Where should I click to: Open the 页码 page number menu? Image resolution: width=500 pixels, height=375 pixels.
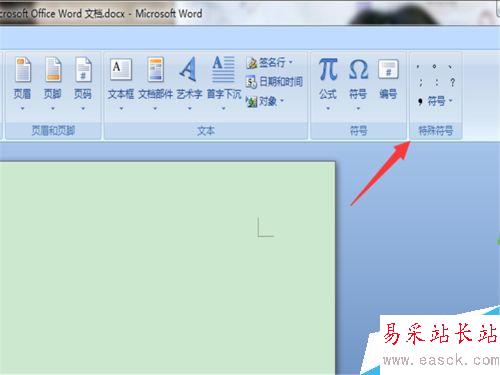pos(83,84)
